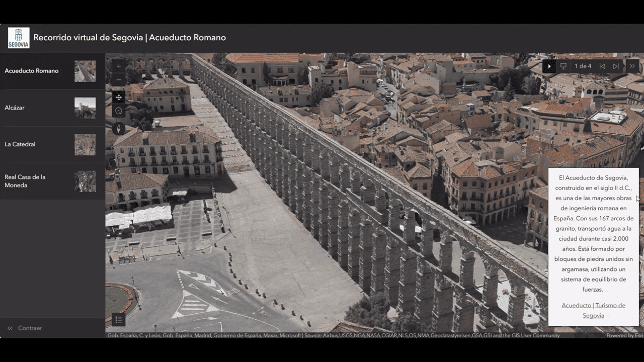Open the Acueducto | Turismo de Segovia link

click(593, 310)
